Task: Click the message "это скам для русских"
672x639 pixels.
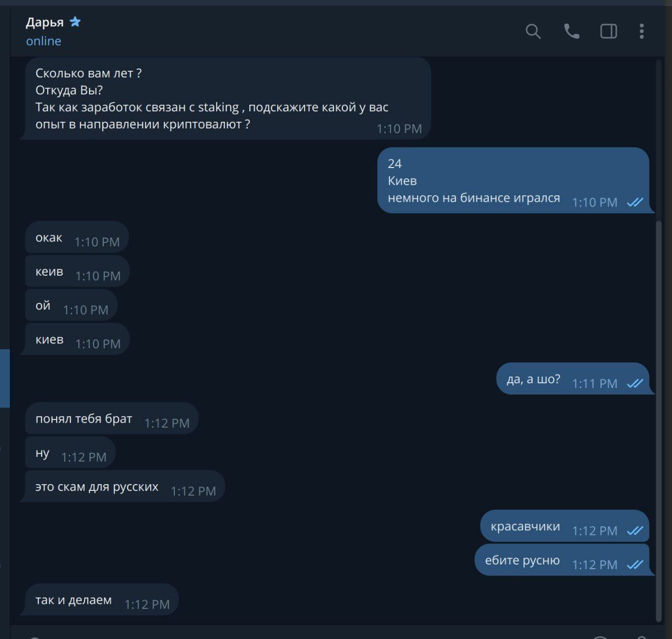Action: 125,486
